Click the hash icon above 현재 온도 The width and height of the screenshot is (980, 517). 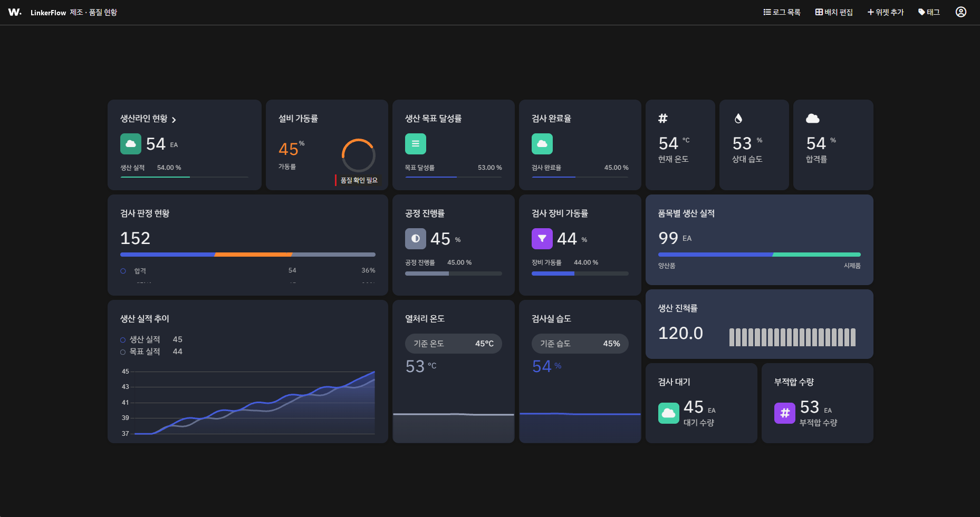click(663, 119)
